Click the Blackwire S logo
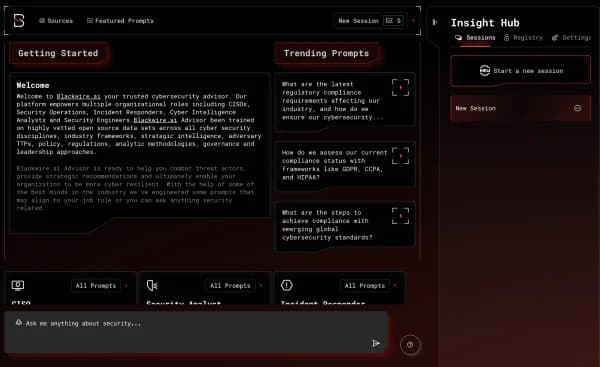This screenshot has width=600, height=367. [19, 21]
